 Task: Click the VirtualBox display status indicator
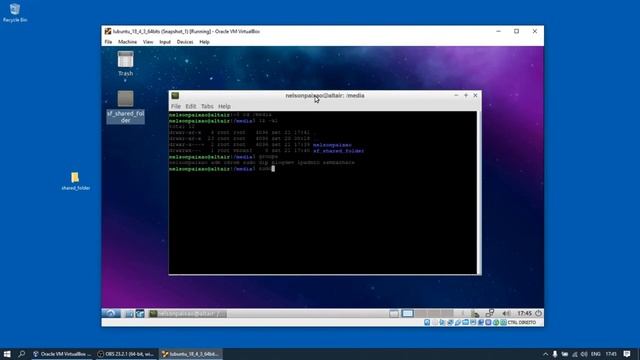click(x=473, y=322)
